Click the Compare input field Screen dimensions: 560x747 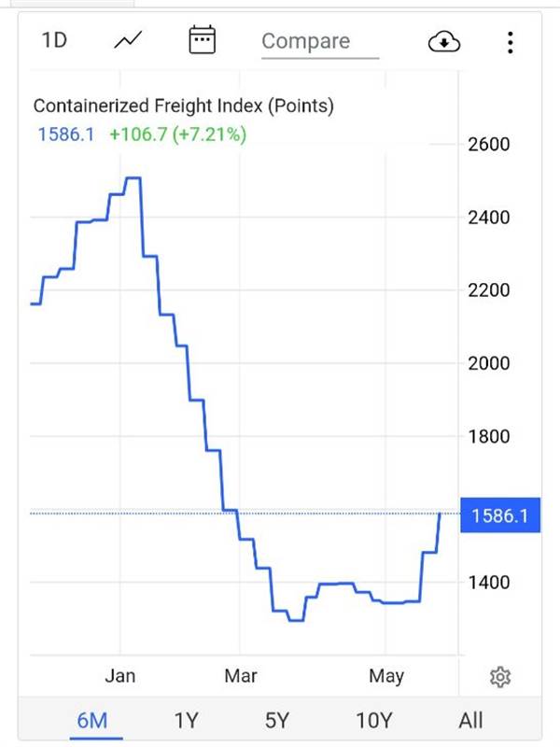point(320,42)
